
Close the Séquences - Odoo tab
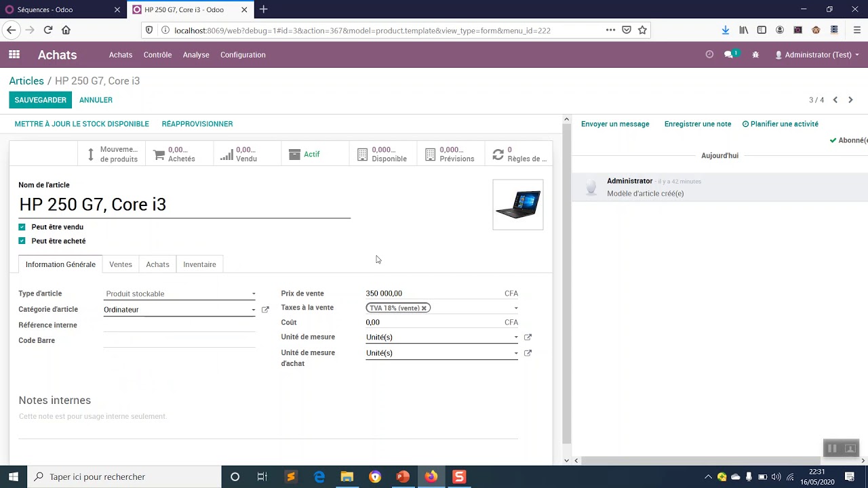pos(117,9)
